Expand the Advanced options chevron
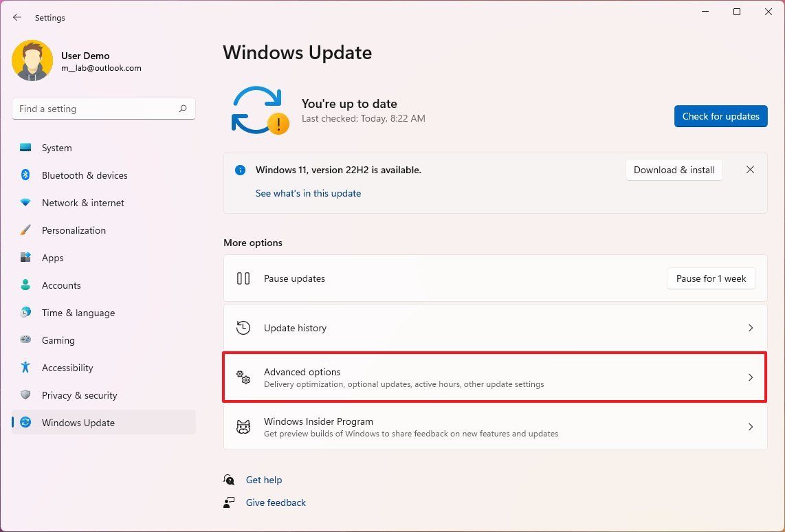Viewport: 785px width, 532px height. click(x=751, y=377)
